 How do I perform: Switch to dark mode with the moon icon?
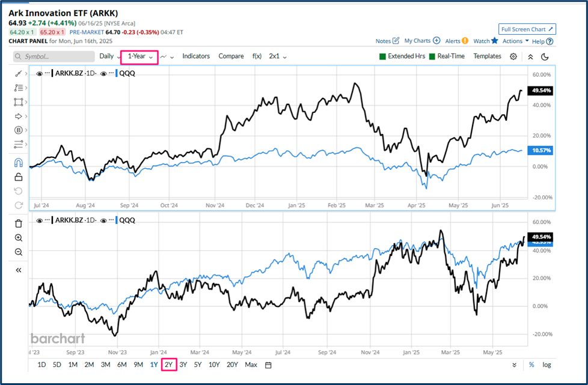pos(544,56)
